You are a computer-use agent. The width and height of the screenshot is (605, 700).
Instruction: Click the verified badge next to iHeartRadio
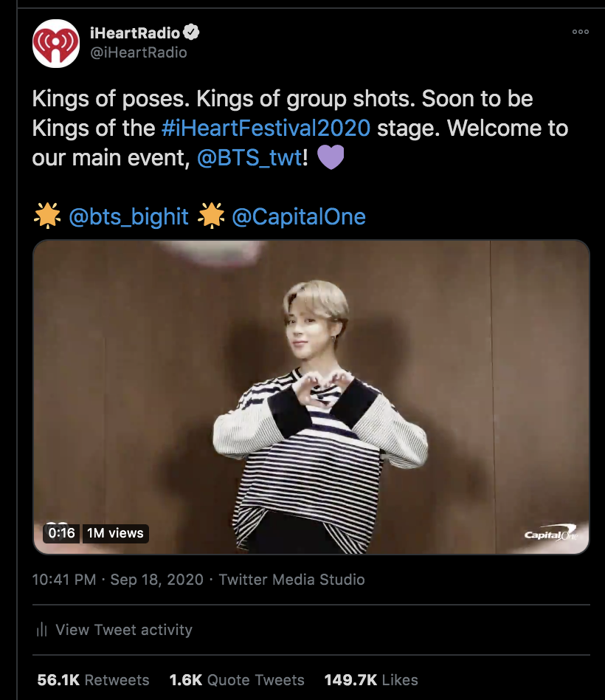[x=192, y=32]
